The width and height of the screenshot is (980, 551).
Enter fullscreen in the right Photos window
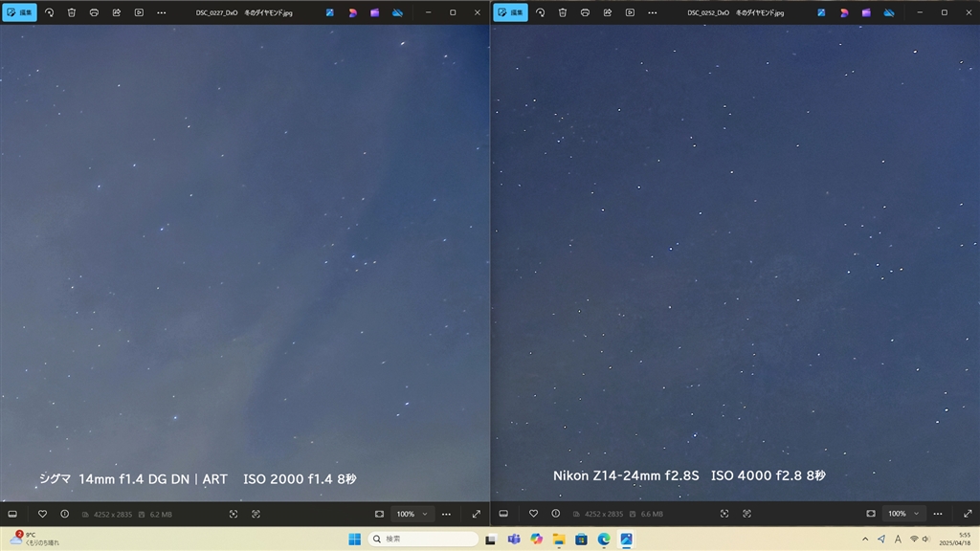(968, 514)
